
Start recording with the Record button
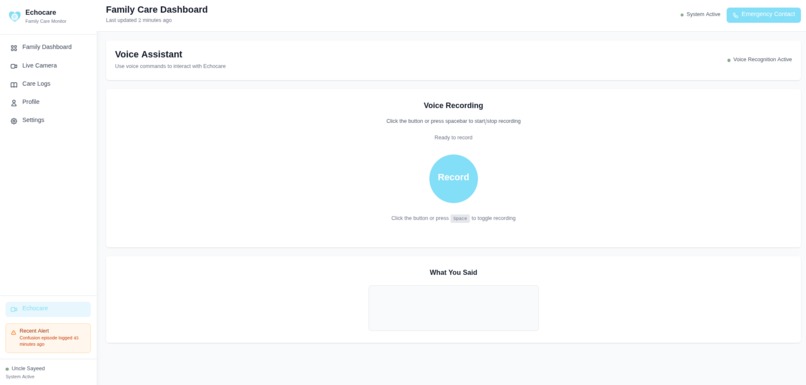(453, 178)
